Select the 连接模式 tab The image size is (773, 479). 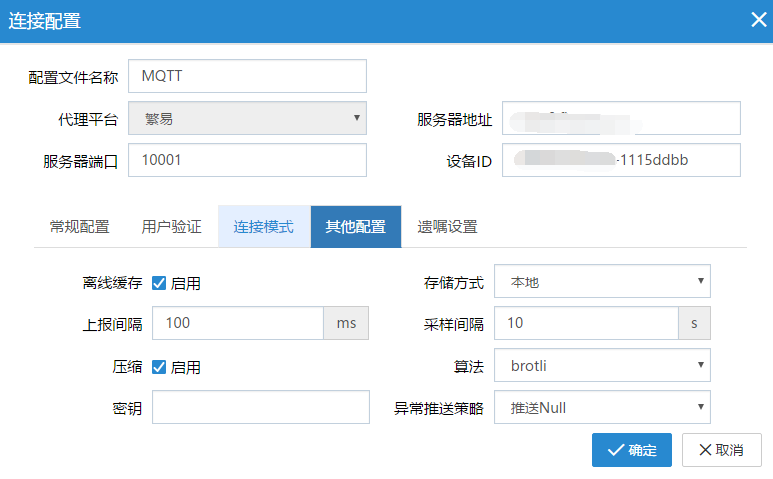coord(263,226)
